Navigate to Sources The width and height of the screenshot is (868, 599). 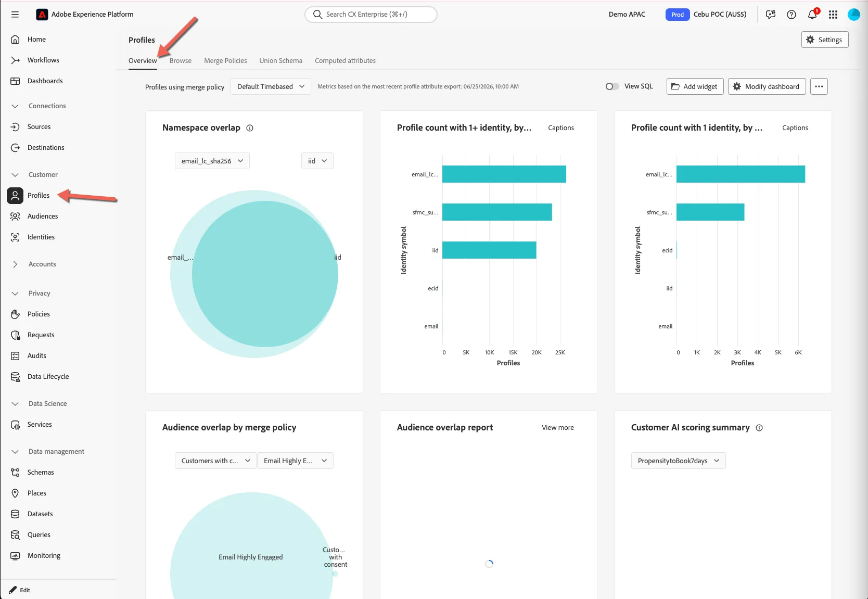point(39,127)
